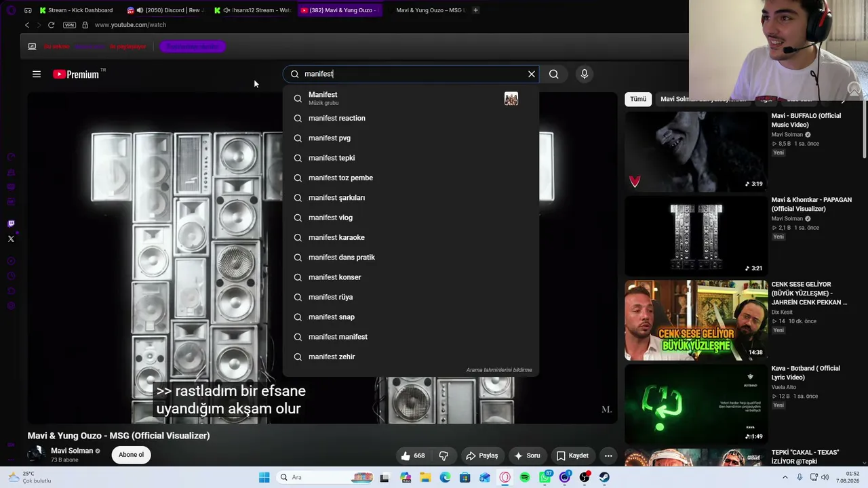Go back with the browser back arrow
Screen dimensions: 868x488
(x=27, y=25)
